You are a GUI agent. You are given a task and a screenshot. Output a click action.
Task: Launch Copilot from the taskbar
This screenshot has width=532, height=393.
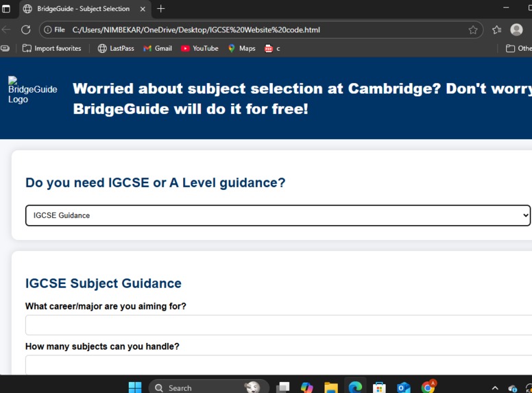306,388
